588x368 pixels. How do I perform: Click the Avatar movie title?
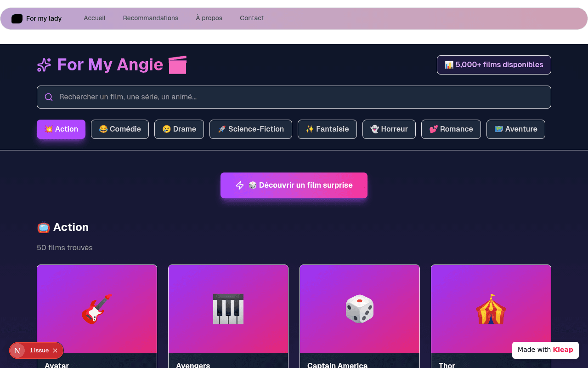coord(57,365)
